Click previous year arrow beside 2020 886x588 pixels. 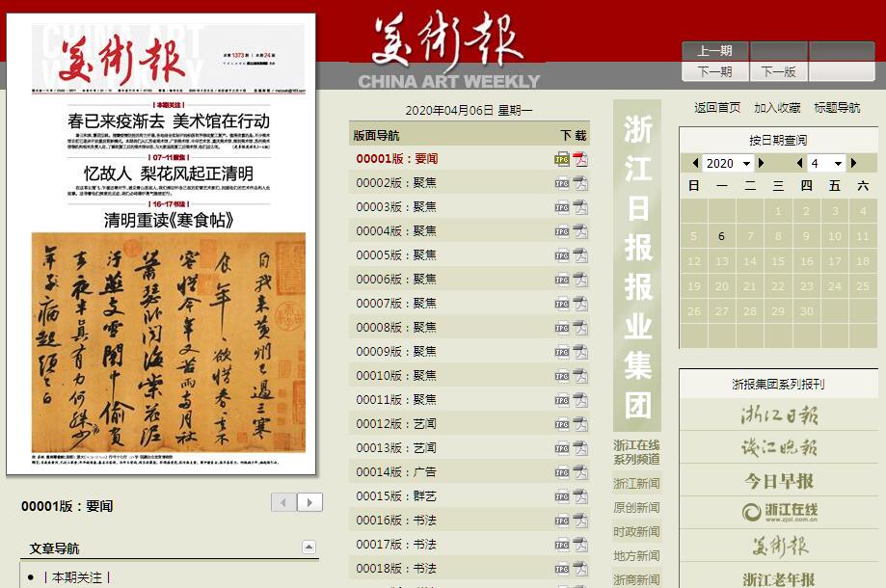click(696, 164)
